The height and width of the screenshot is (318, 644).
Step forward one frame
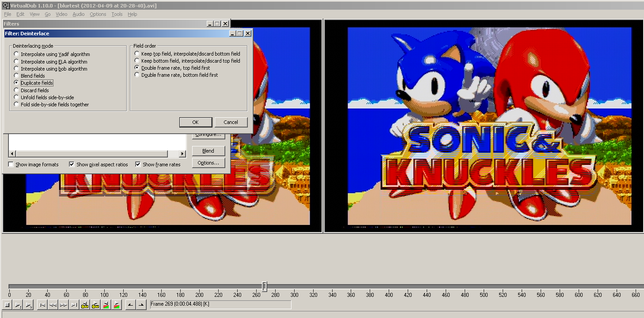click(x=64, y=305)
